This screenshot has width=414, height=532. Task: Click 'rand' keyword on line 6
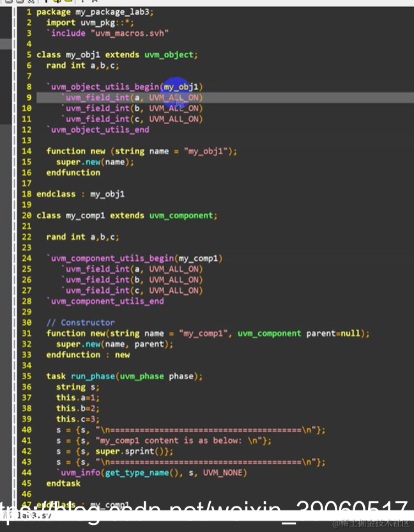(56, 65)
